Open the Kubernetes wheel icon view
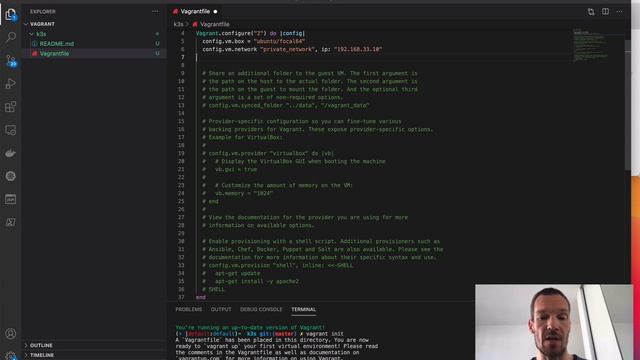Image resolution: width=640 pixels, height=360 pixels. pos(11,176)
